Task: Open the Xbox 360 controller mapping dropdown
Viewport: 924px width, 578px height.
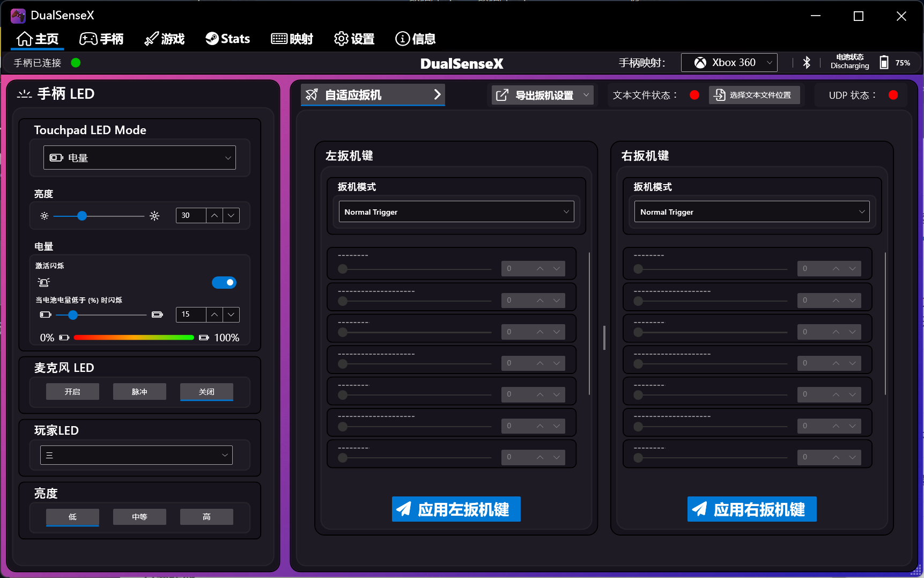Action: 729,63
